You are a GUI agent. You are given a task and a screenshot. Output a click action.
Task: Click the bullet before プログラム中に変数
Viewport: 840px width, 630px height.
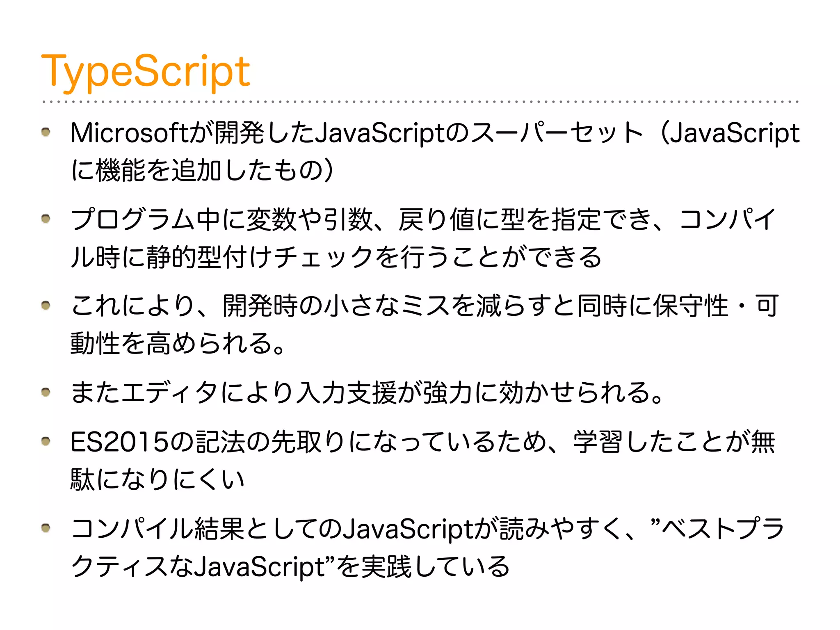click(46, 219)
